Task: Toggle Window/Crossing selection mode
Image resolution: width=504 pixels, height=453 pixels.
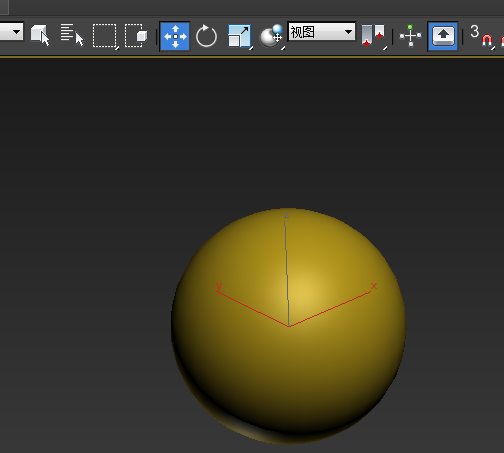Action: (136, 35)
